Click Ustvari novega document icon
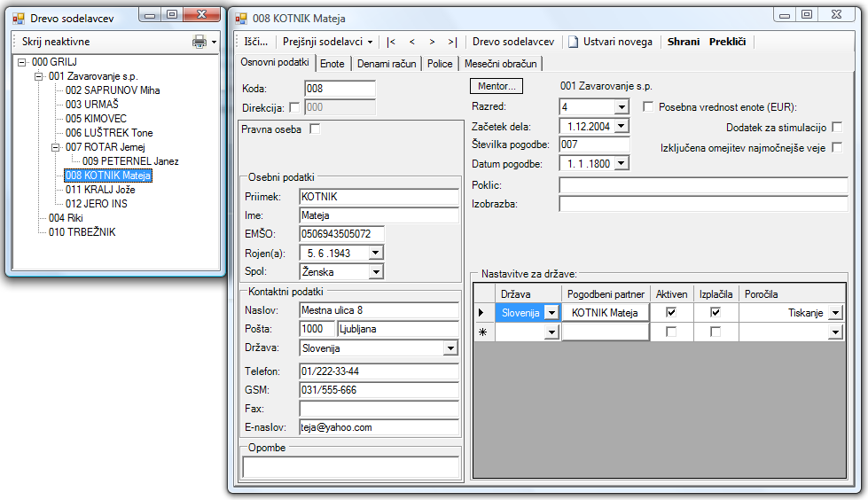This screenshot has width=868, height=500. coord(574,42)
